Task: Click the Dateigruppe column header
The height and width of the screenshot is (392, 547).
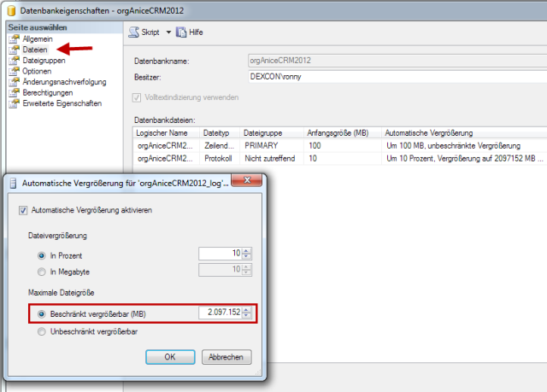Action: tap(272, 133)
